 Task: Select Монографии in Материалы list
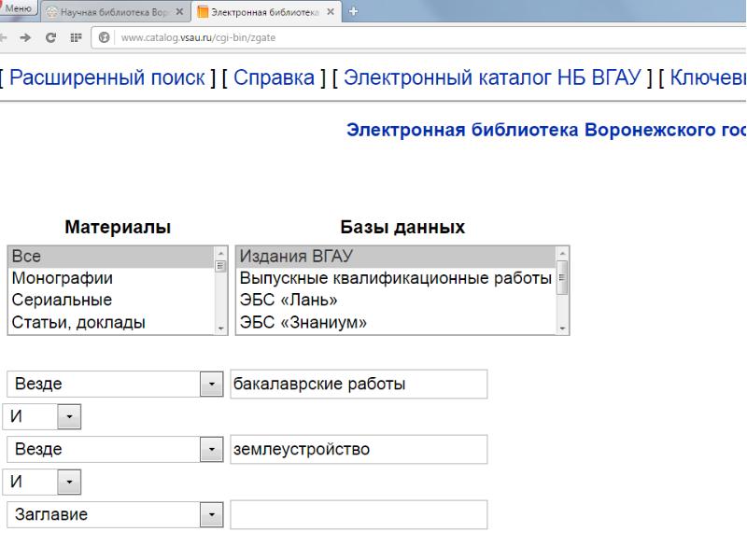pyautogui.click(x=62, y=278)
